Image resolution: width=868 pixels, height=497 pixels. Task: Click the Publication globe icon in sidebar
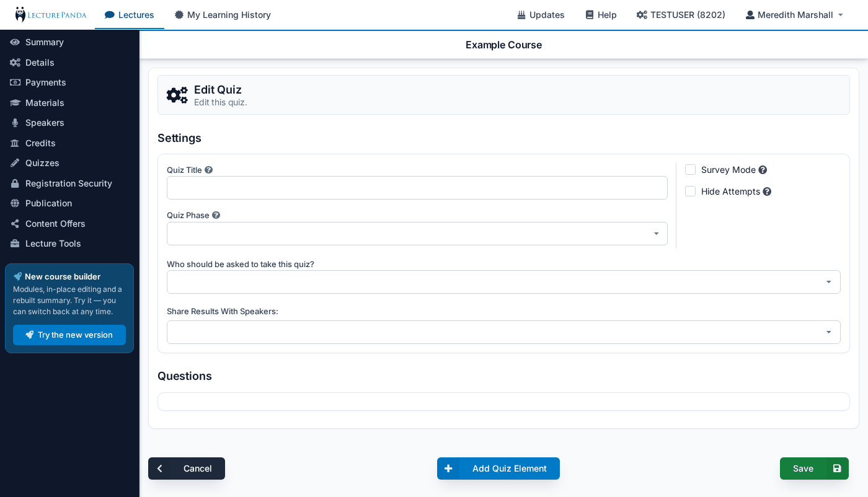pyautogui.click(x=15, y=203)
